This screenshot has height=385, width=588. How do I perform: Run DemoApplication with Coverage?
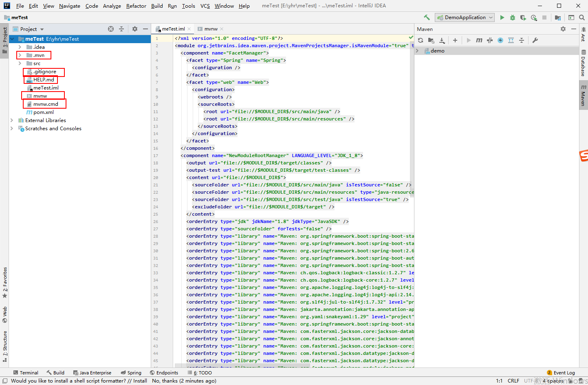pos(523,17)
